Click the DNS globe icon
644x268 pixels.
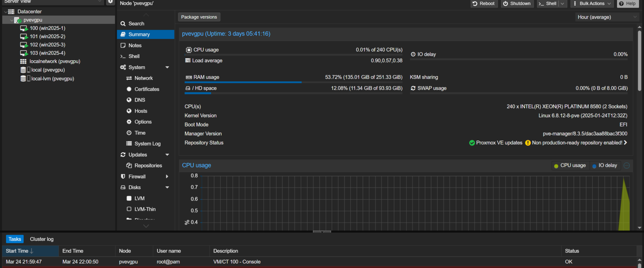pyautogui.click(x=129, y=100)
